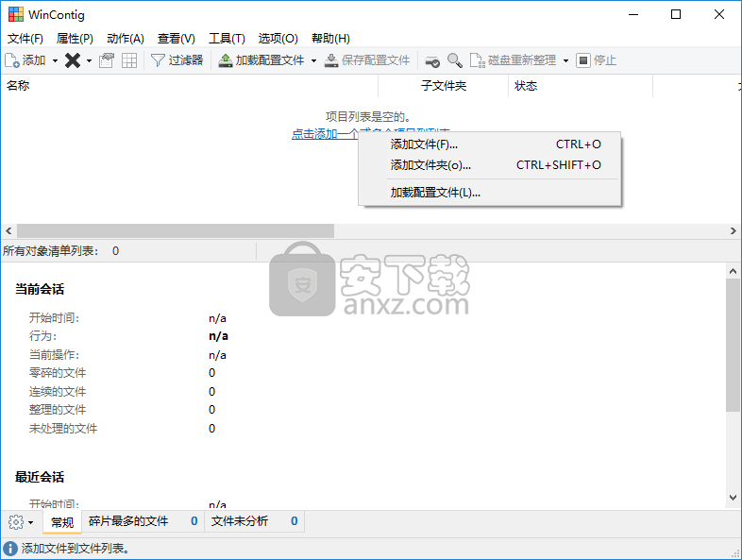Choose 加载配置文件(L)... from the popup menu
The image size is (742, 560).
pos(490,193)
